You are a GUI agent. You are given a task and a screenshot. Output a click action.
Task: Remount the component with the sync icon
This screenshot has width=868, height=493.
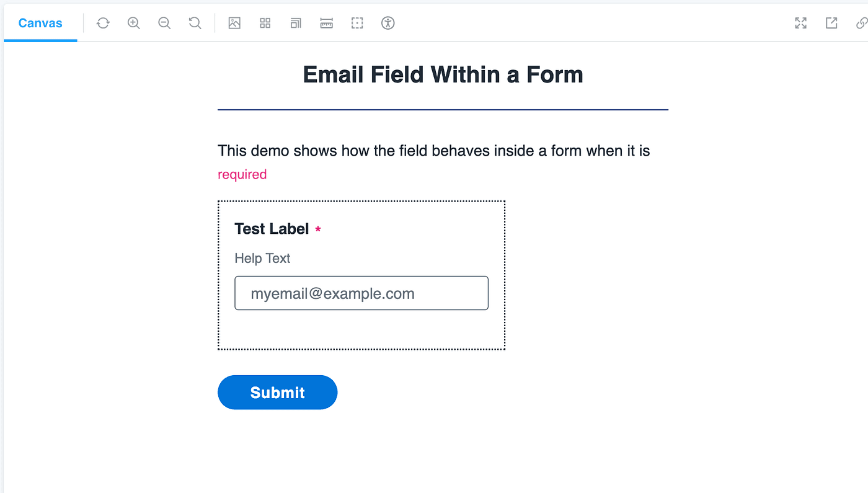(x=103, y=24)
